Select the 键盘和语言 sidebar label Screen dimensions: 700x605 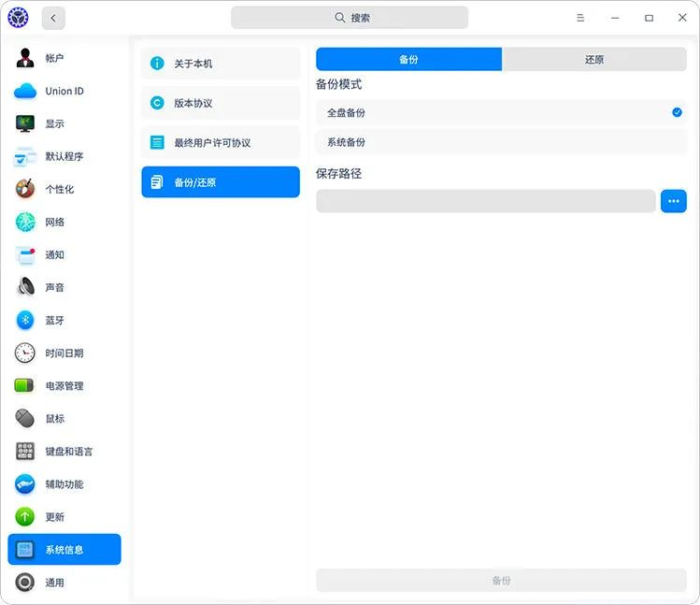tap(69, 452)
